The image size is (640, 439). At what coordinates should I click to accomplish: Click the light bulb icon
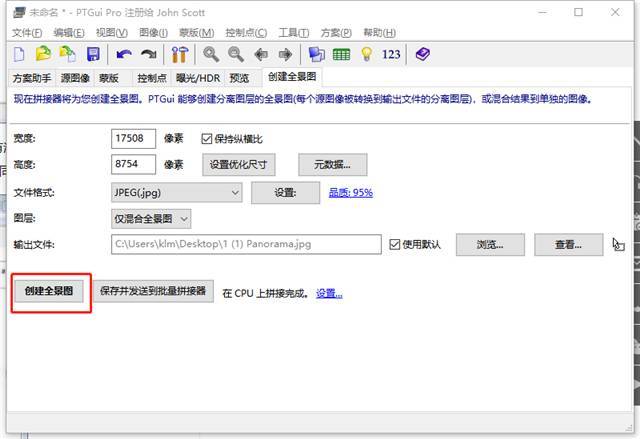point(367,54)
